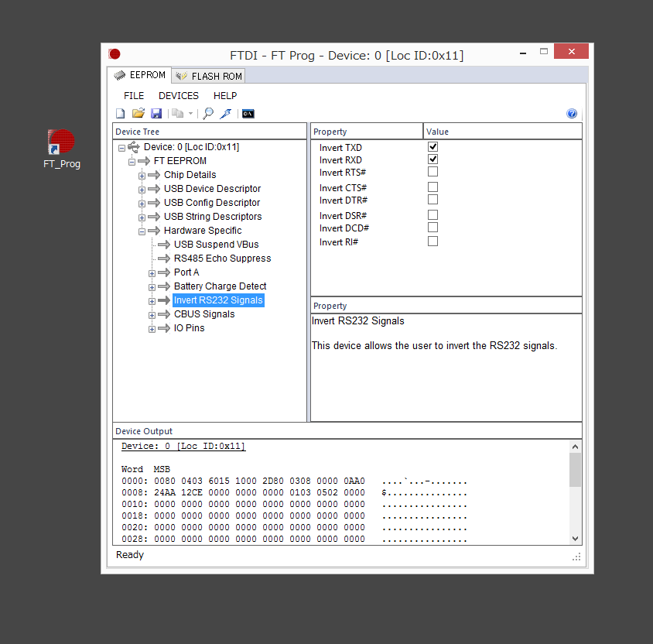The width and height of the screenshot is (653, 644).
Task: Click the Device Output scroll down arrow
Action: click(575, 538)
